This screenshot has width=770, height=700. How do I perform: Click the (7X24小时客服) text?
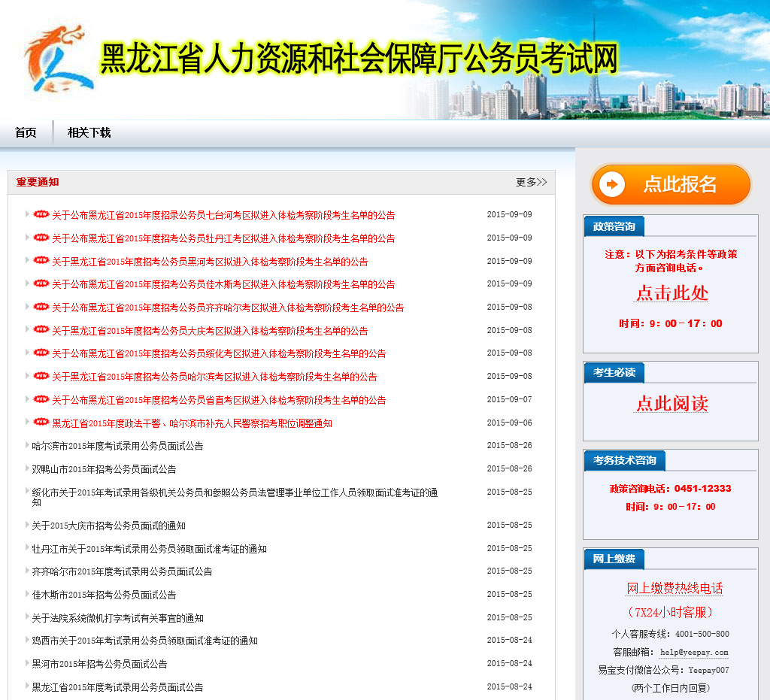pyautogui.click(x=670, y=612)
